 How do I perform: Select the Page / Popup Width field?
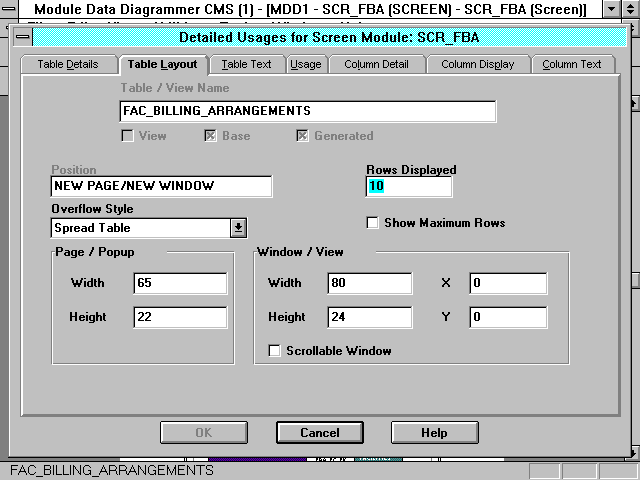(180, 284)
